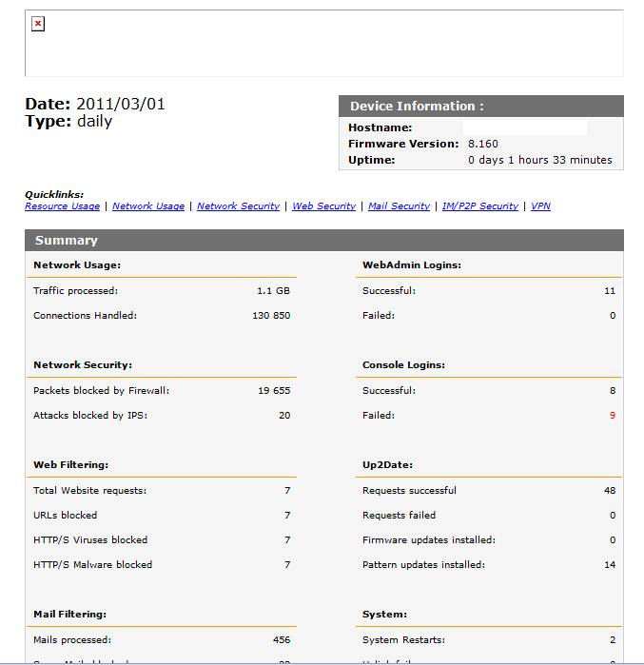Click the Summary section header
The image size is (644, 665).
[323, 241]
